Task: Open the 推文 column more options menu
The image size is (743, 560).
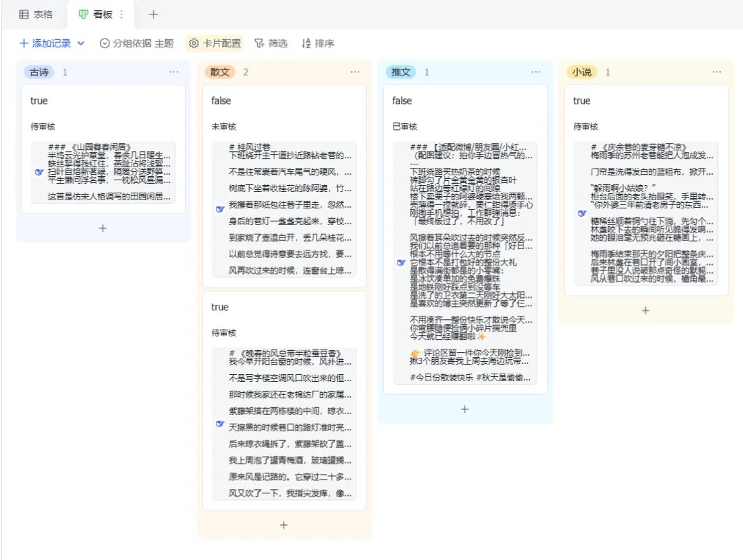Action: coord(536,72)
